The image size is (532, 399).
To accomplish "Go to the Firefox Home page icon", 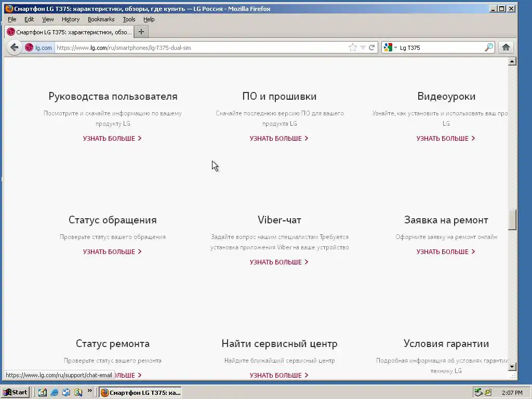I will [x=506, y=47].
